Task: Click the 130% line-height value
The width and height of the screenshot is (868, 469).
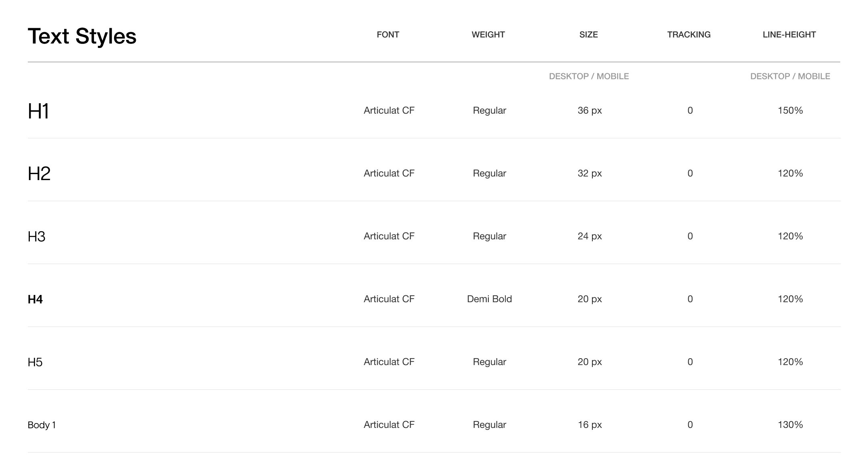Action: point(790,425)
